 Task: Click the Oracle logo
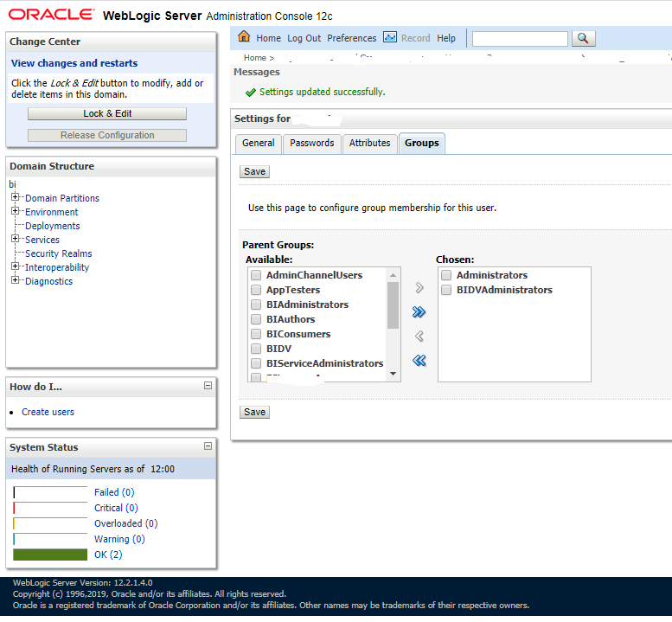[x=50, y=15]
